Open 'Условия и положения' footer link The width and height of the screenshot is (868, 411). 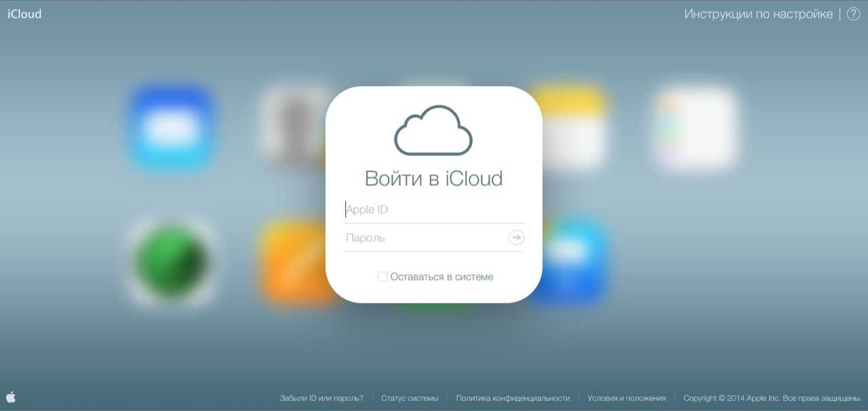click(627, 398)
